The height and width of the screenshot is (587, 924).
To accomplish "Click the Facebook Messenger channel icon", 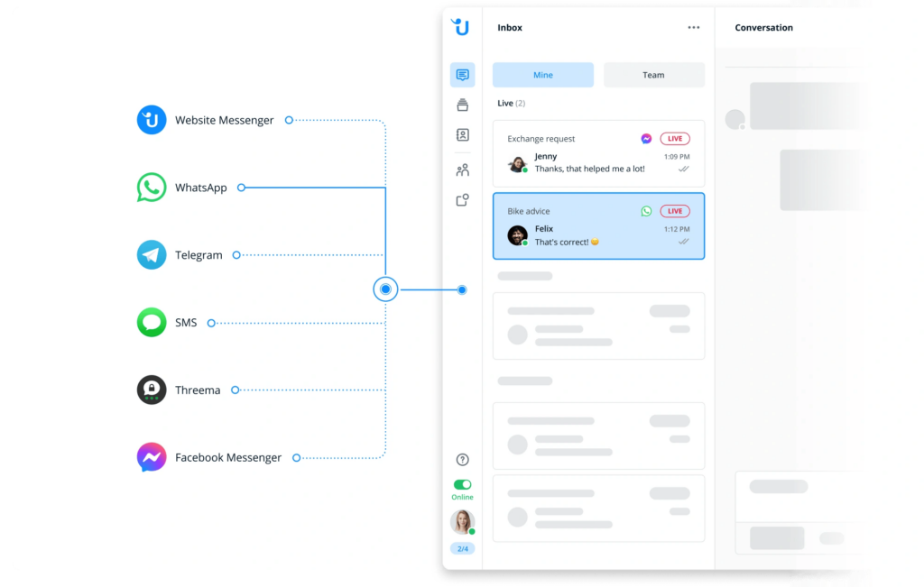I will (x=152, y=458).
